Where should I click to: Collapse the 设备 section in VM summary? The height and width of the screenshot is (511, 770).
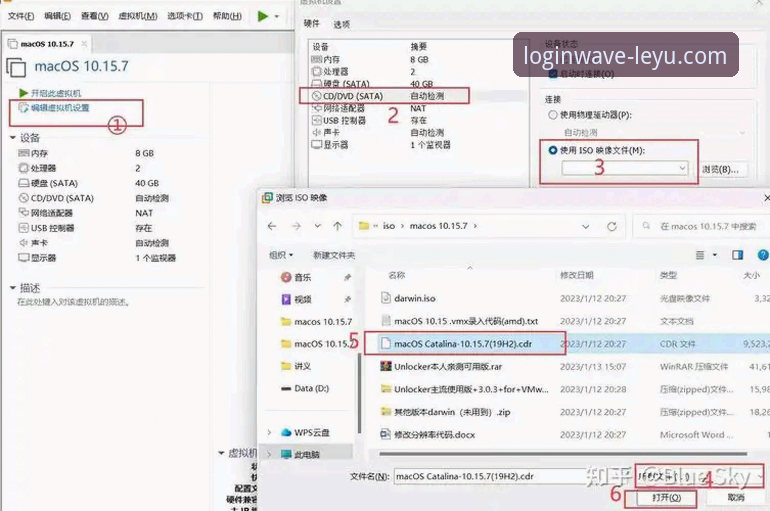[13, 138]
